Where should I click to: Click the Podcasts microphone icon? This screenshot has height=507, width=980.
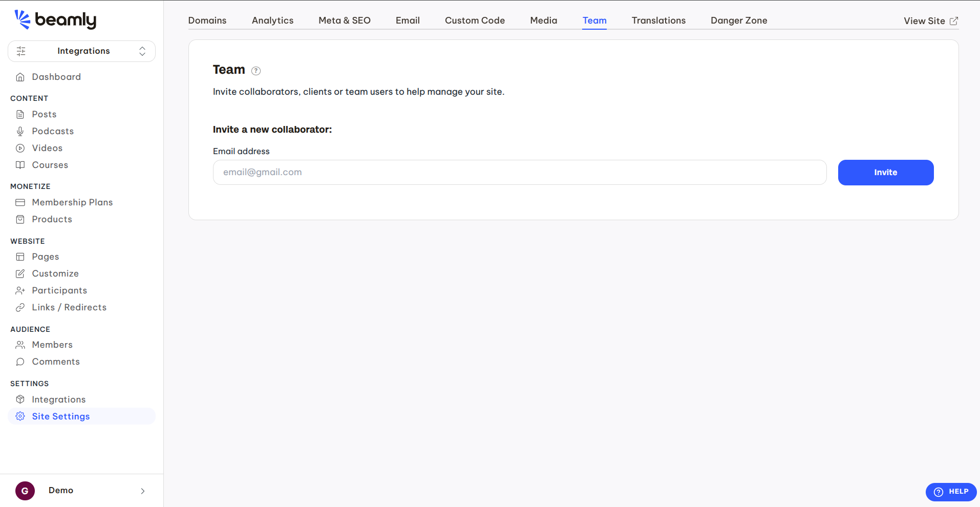(x=20, y=131)
